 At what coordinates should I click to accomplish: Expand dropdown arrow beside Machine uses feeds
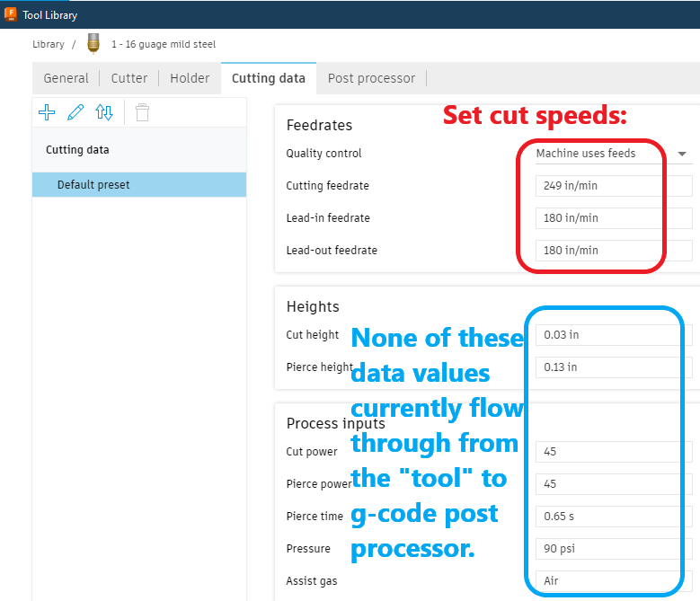click(x=682, y=154)
